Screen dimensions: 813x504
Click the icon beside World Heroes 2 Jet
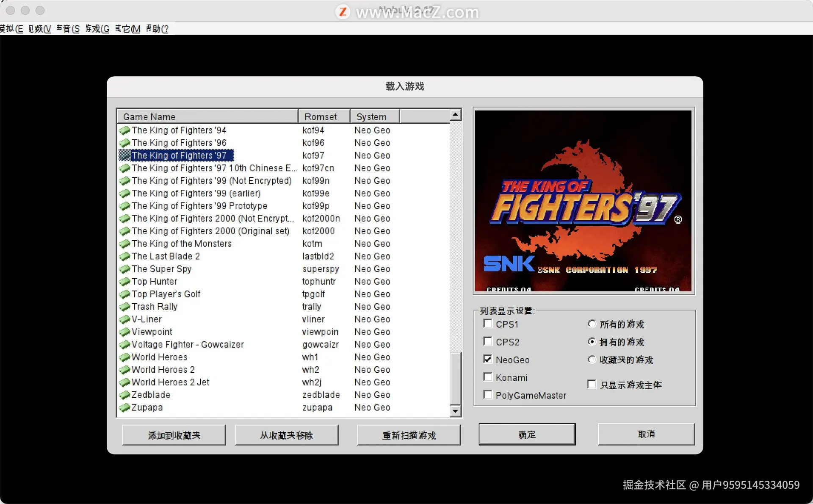tap(124, 382)
